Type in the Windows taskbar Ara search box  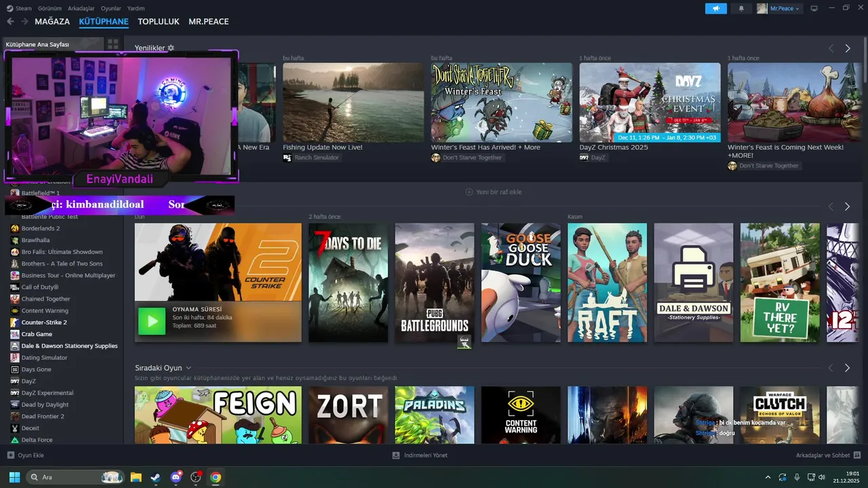pos(76,477)
